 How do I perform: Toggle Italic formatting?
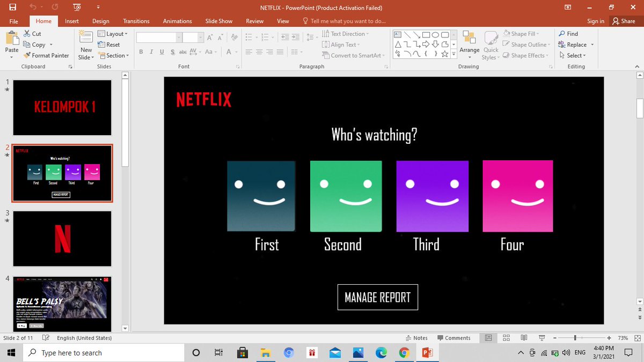point(151,51)
